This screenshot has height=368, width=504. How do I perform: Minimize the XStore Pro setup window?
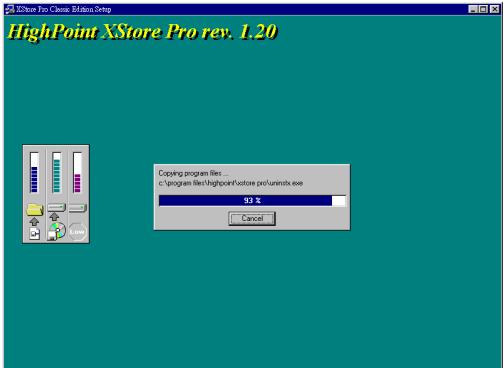(473, 9)
